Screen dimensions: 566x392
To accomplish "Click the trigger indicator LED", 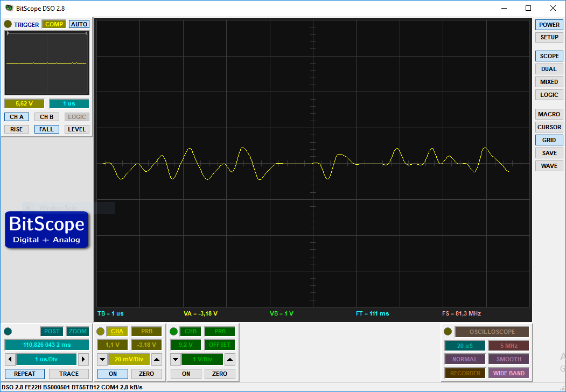I will (x=8, y=24).
